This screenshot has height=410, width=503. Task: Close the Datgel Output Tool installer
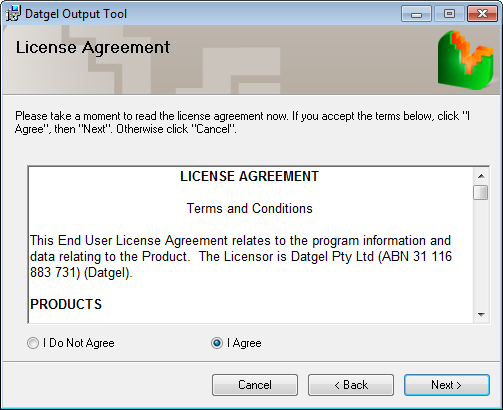482,14
